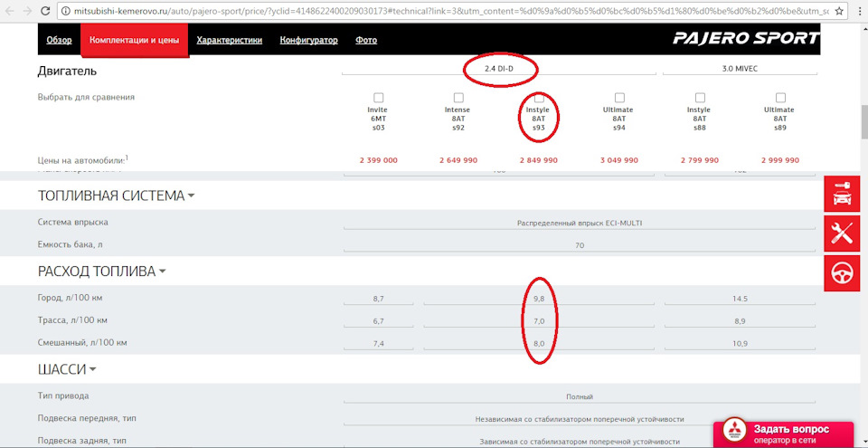Click the Система впрыска row label
The height and width of the screenshot is (448, 868).
coord(72,222)
